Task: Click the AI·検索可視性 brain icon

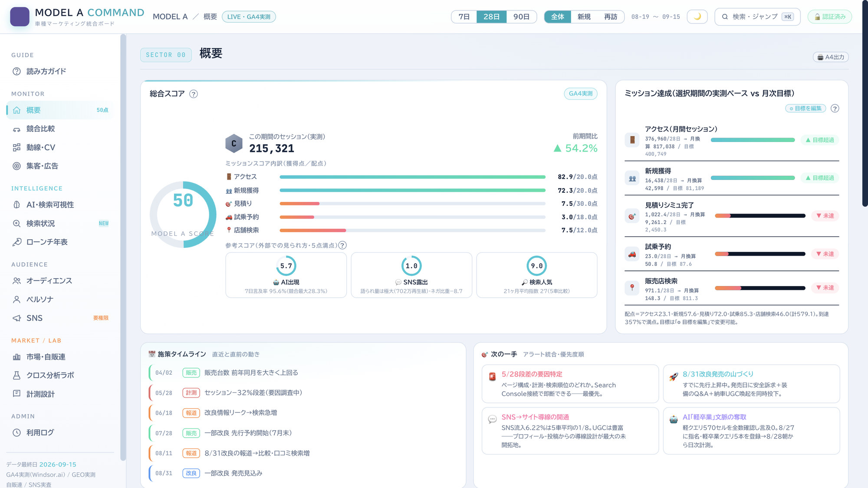Action: click(16, 204)
